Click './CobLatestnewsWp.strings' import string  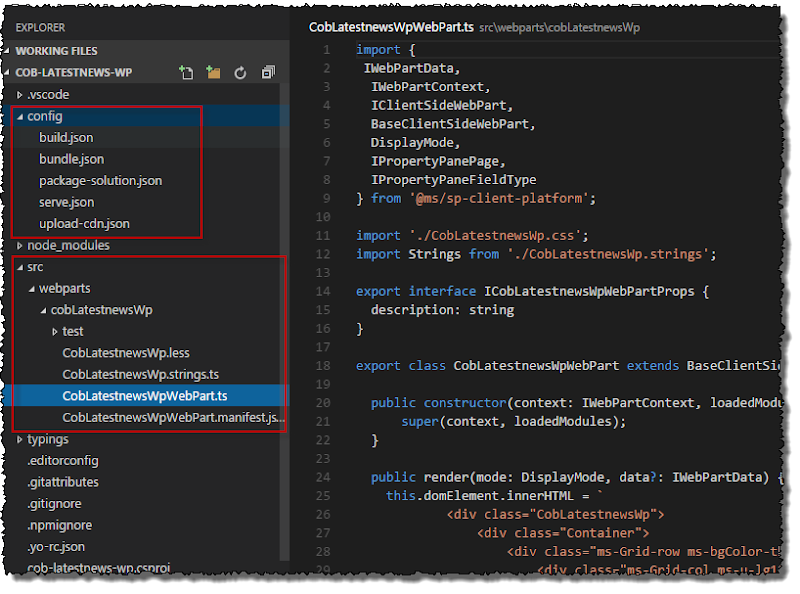click(x=608, y=255)
